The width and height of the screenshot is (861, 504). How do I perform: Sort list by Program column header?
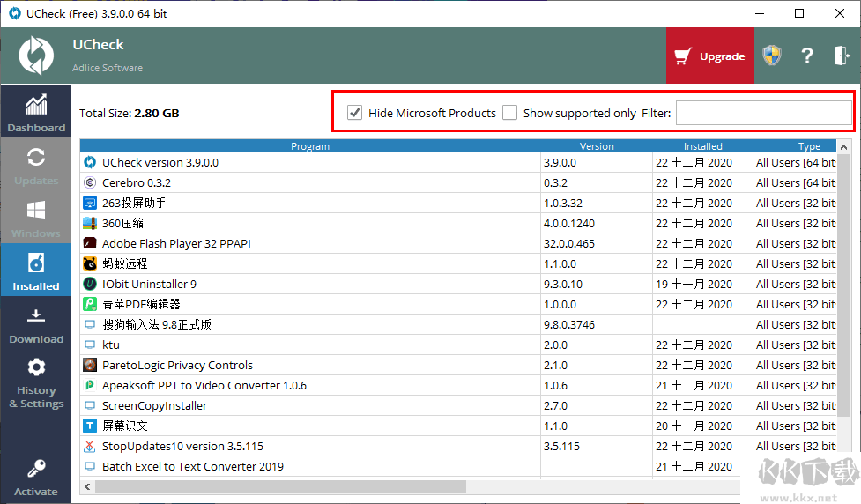(310, 146)
